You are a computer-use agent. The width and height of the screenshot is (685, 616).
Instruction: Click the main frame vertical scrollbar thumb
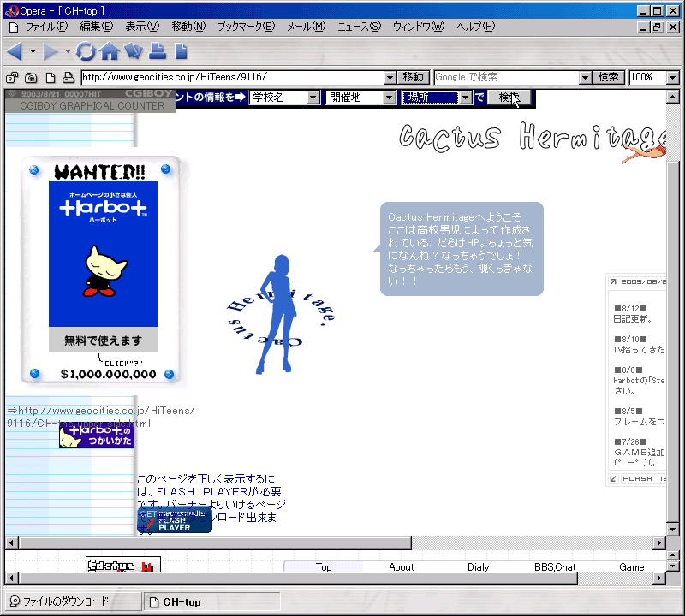672,341
